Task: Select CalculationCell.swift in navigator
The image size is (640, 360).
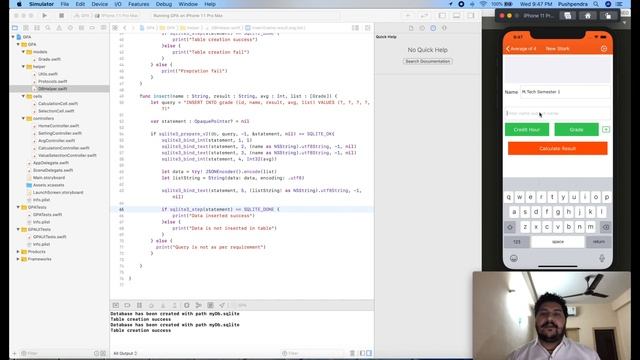Action: [x=58, y=104]
